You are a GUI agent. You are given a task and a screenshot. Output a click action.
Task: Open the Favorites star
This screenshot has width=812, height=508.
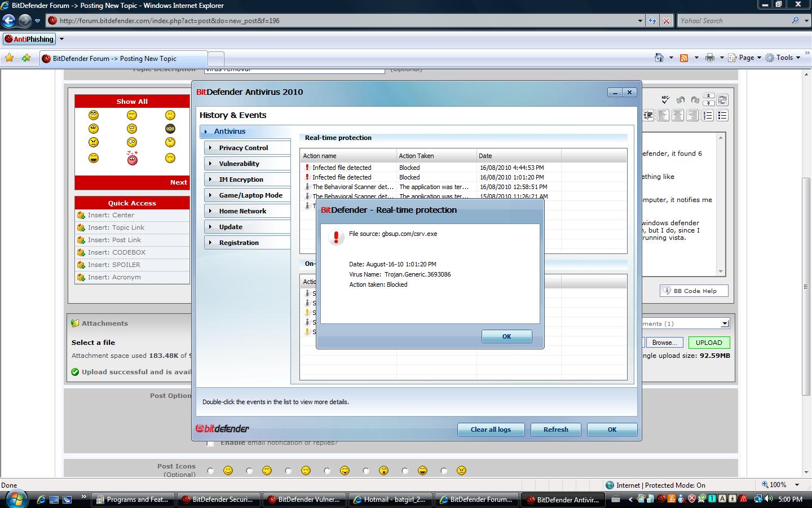coord(9,58)
